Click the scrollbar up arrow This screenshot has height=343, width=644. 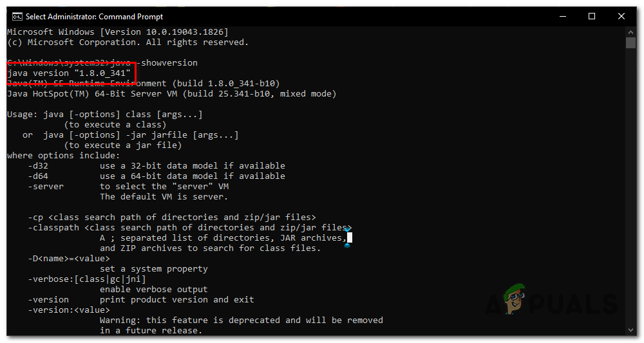631,31
